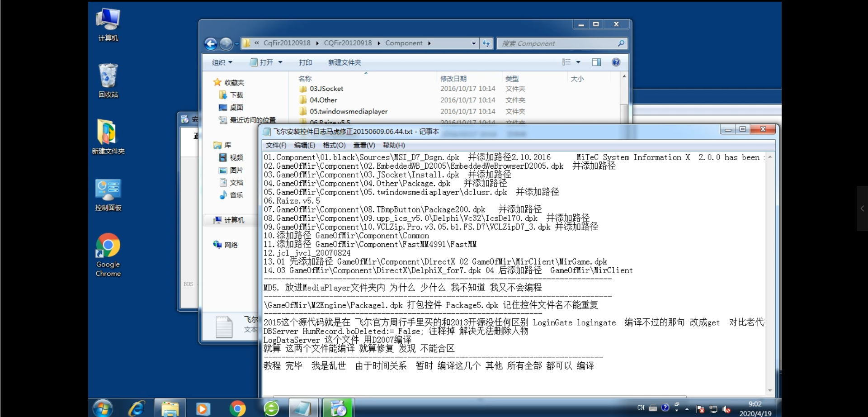Open the 新建文件夹 desktop folder

coord(108,137)
